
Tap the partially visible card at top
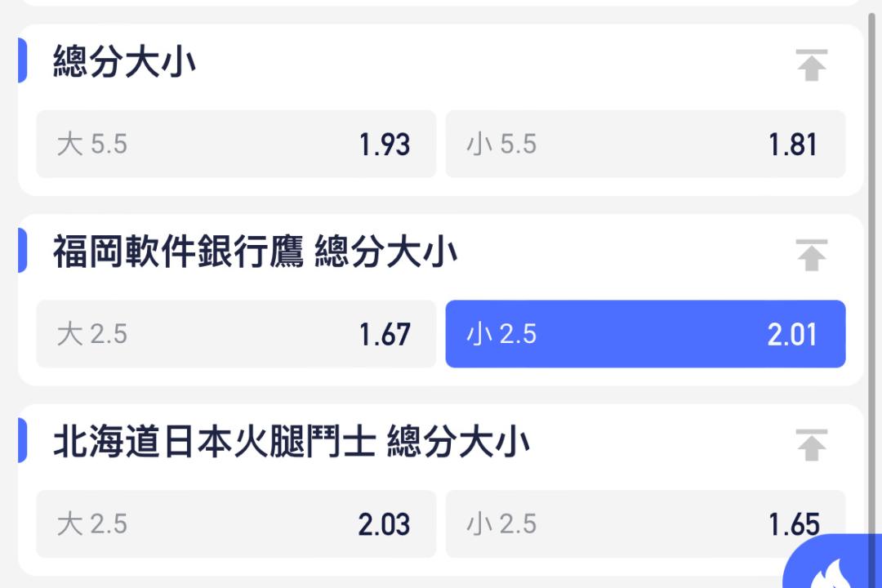(x=441, y=2)
